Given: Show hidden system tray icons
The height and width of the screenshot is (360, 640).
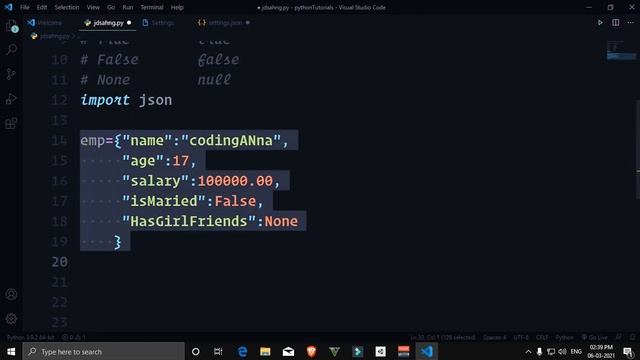Looking at the screenshot, I should (x=528, y=351).
